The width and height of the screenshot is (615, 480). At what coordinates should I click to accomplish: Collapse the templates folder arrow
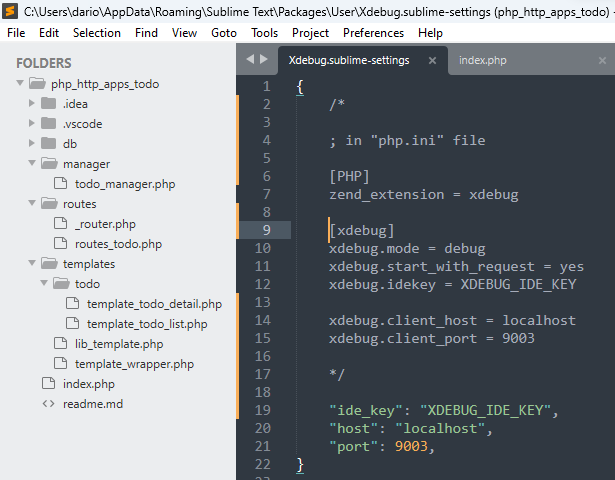32,263
